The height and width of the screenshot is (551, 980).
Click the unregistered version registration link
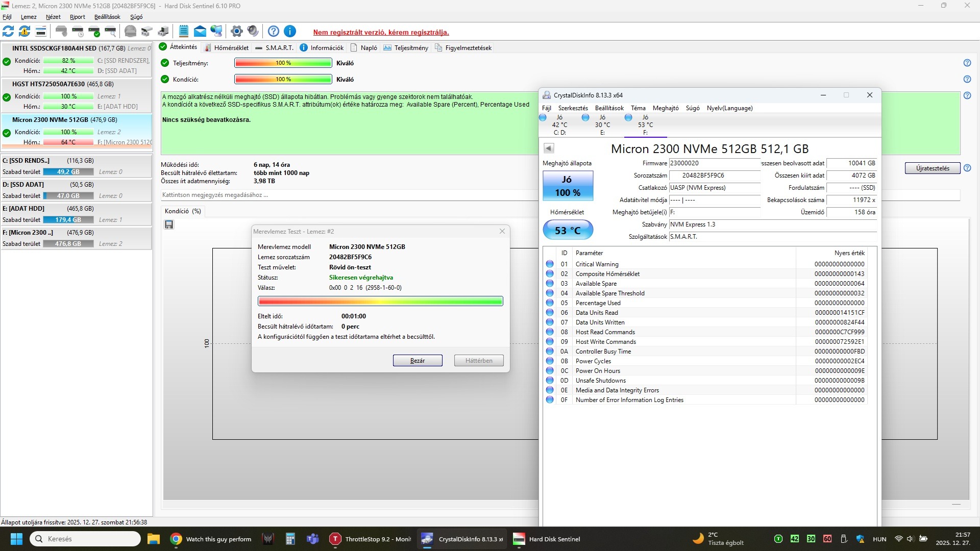pyautogui.click(x=381, y=32)
